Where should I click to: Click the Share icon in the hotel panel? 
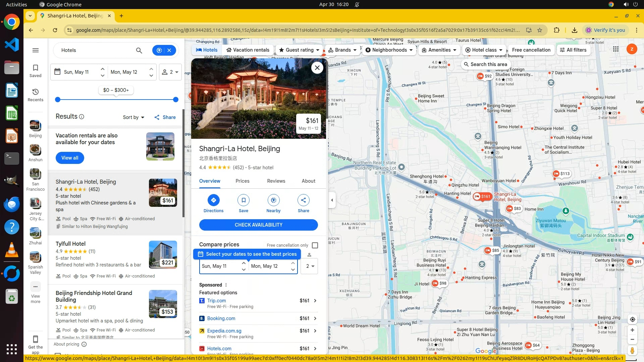click(x=303, y=200)
